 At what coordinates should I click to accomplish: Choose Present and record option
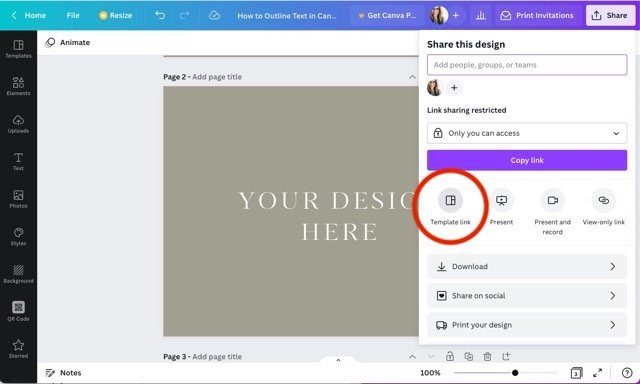[553, 212]
